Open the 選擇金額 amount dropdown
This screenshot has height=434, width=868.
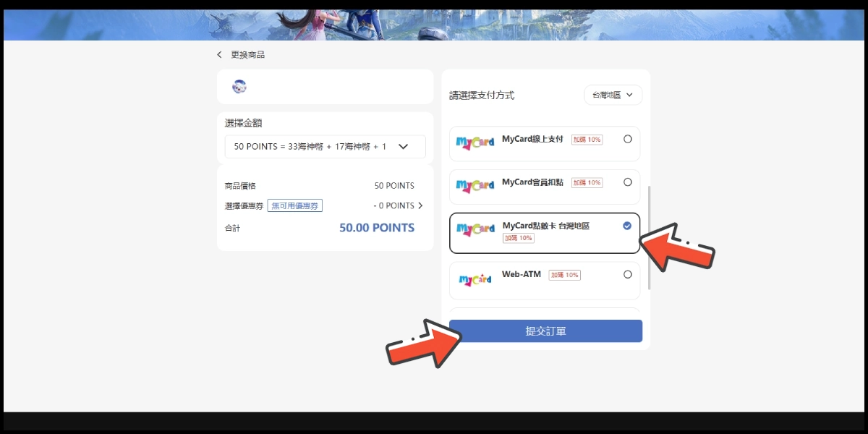pos(325,146)
